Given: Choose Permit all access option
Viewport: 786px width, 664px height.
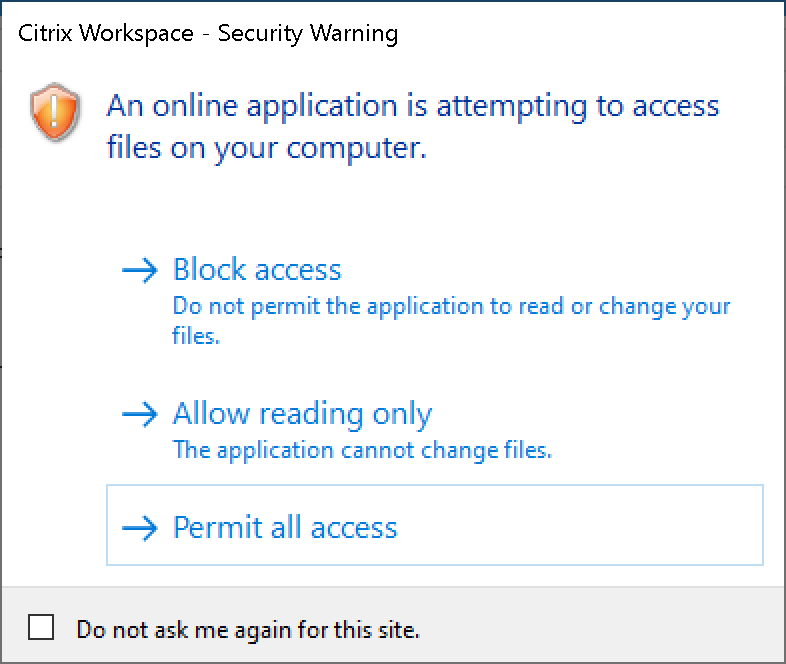Looking at the screenshot, I should click(x=435, y=525).
